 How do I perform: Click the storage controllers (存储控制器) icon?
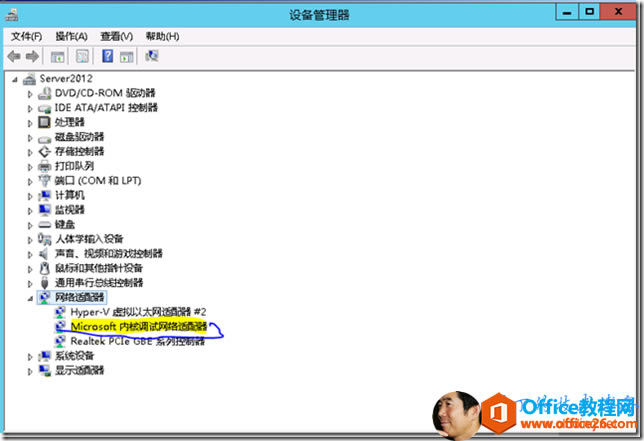(44, 152)
